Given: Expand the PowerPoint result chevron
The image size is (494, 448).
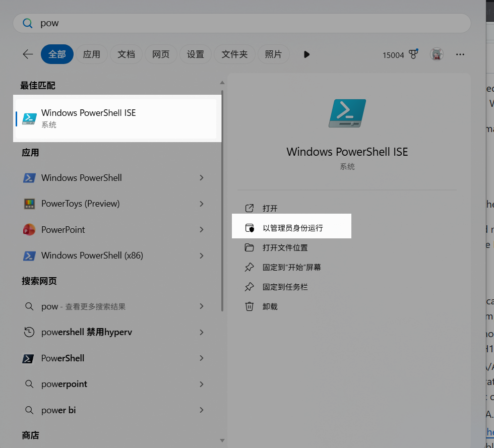Looking at the screenshot, I should pyautogui.click(x=202, y=230).
